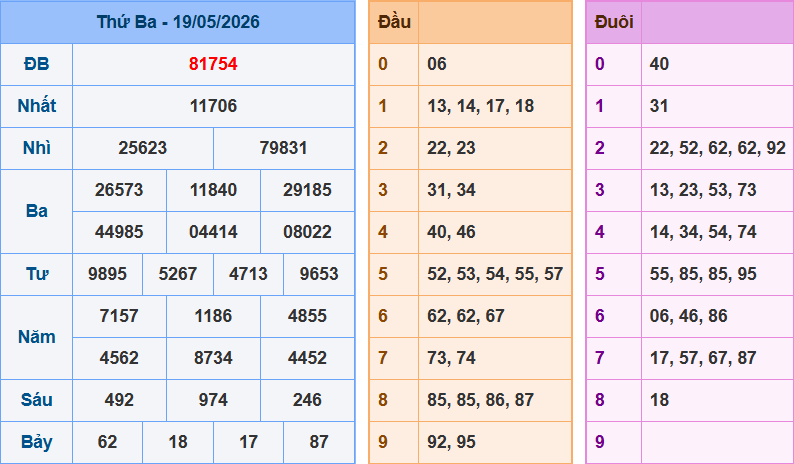Viewport: 794px width, 464px height.
Task: Select Ba prize number 04414
Action: tap(213, 232)
